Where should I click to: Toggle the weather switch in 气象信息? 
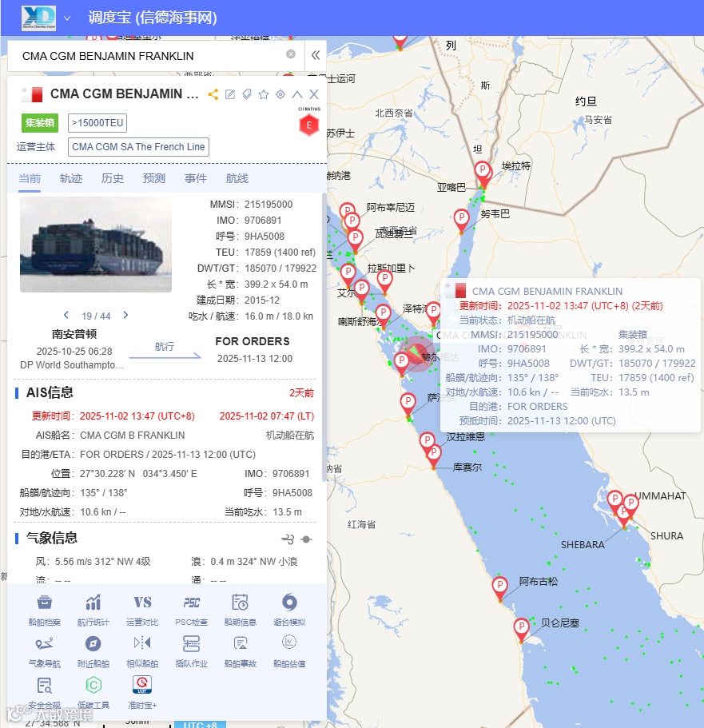click(x=307, y=539)
